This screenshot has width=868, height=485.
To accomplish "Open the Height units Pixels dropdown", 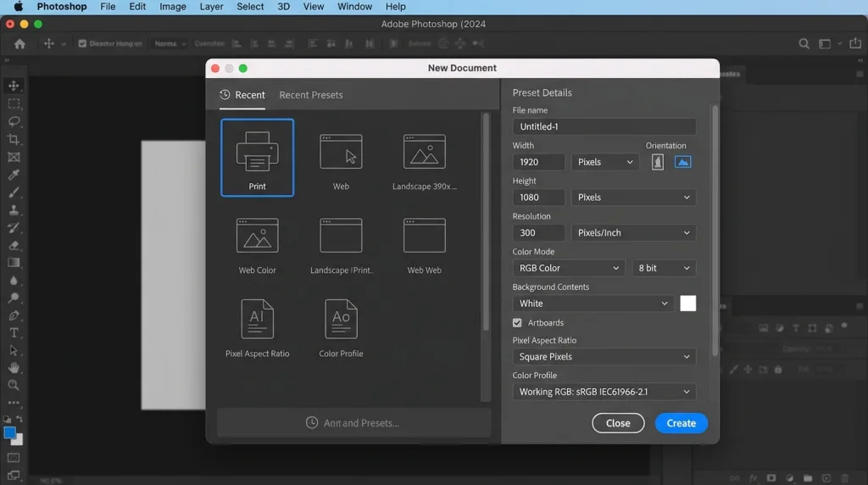I will click(633, 198).
